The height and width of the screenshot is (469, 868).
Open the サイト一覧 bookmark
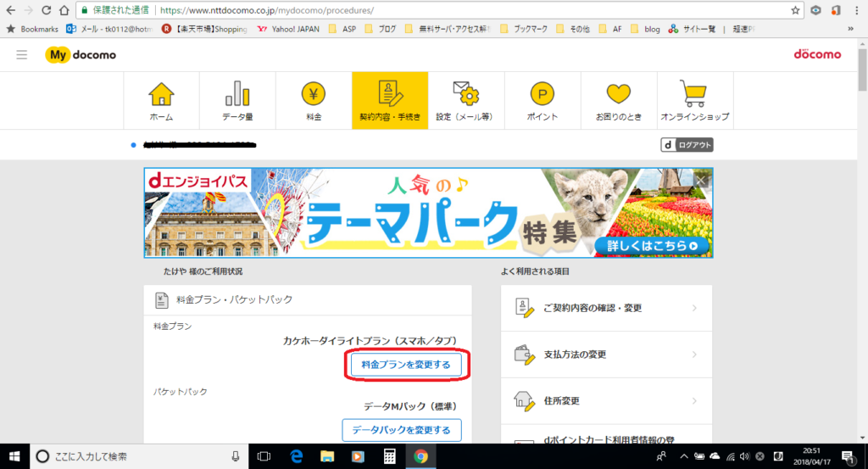coord(692,29)
